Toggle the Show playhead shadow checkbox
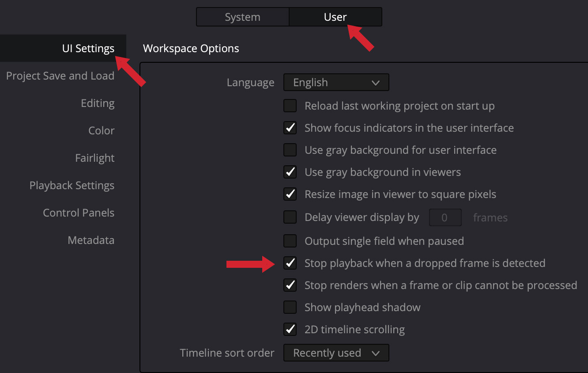This screenshot has width=588, height=373. tap(290, 308)
